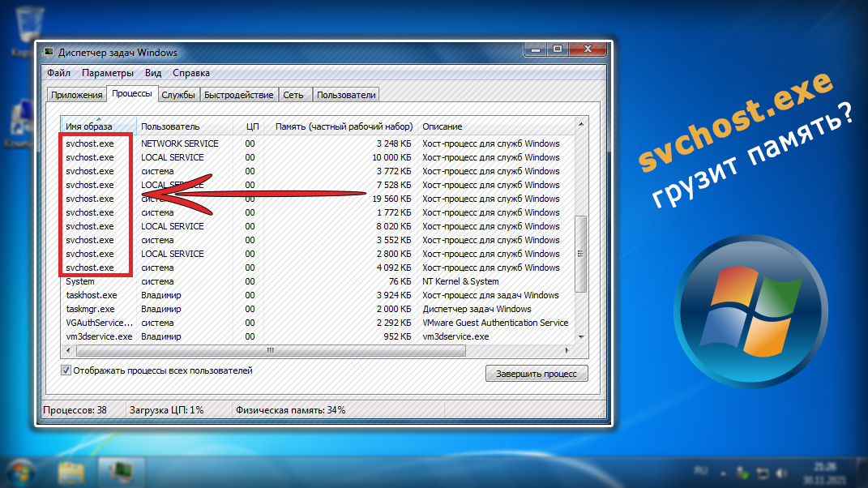This screenshot has height=488, width=868.
Task: Minimize the Task Manager window
Action: coord(535,49)
